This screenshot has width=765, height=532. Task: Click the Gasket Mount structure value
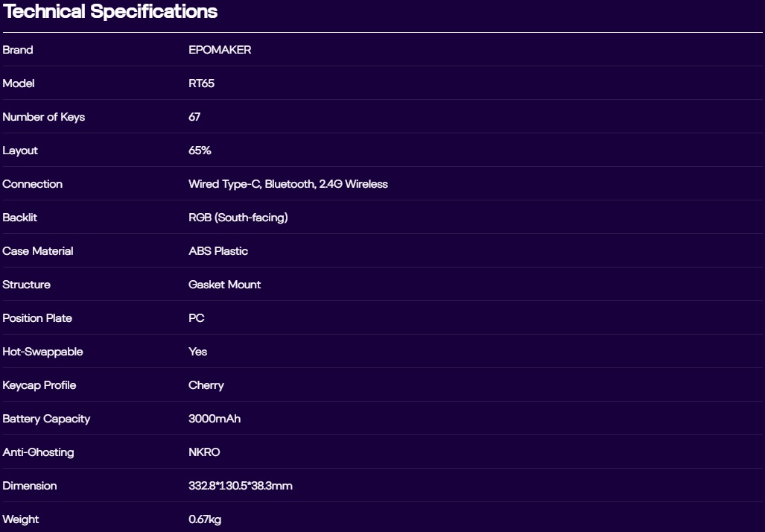pos(224,285)
